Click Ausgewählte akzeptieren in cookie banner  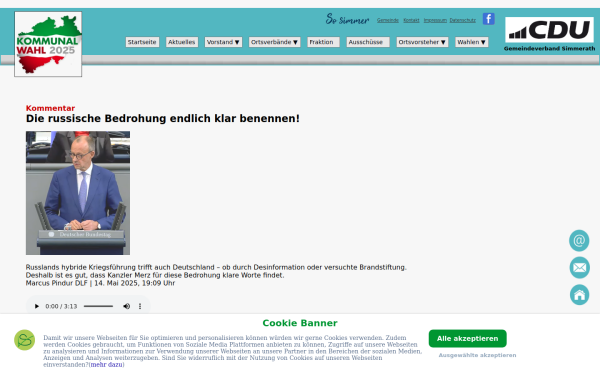(477, 355)
